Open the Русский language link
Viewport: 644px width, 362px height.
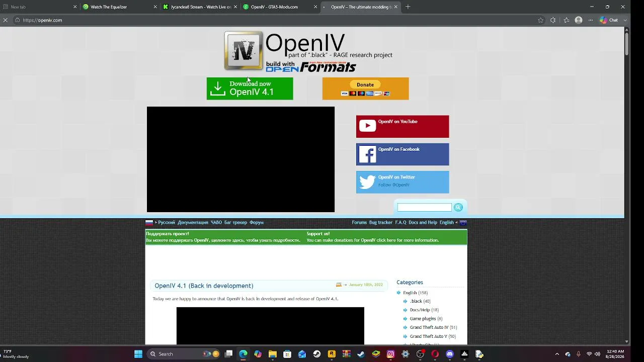pyautogui.click(x=167, y=222)
